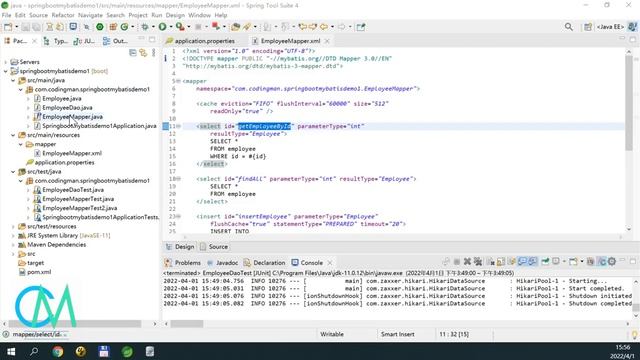The width and height of the screenshot is (640, 360).
Task: Select pom.xml in Package Explorer
Action: point(39,272)
